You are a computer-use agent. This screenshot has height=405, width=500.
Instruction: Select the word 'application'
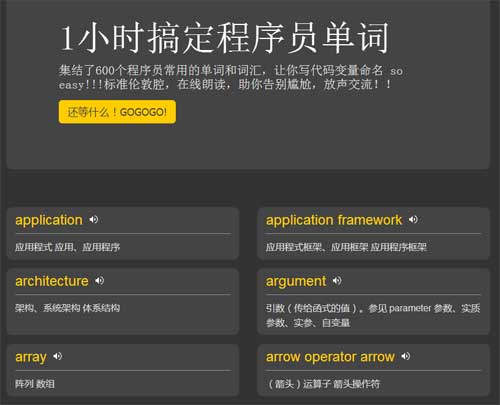click(x=49, y=220)
